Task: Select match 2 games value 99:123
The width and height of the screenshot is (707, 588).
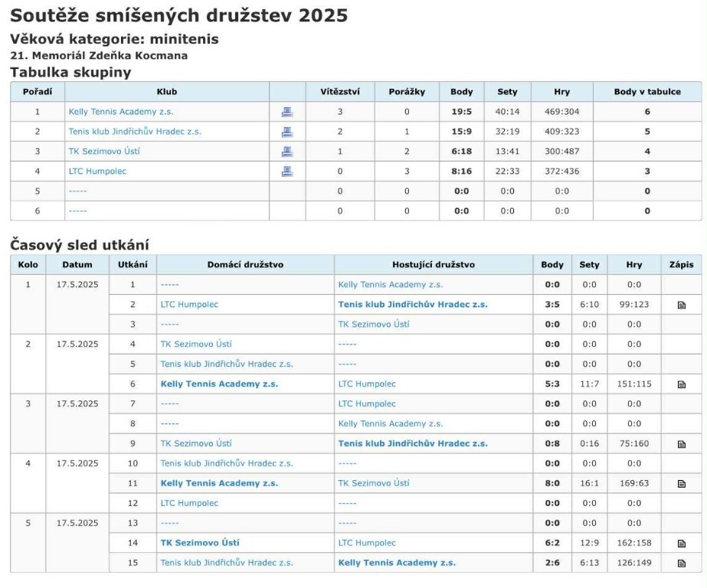Action: [634, 305]
